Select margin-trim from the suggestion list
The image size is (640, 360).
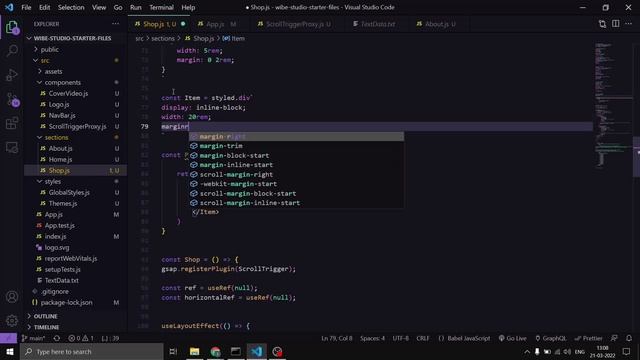pos(296,146)
